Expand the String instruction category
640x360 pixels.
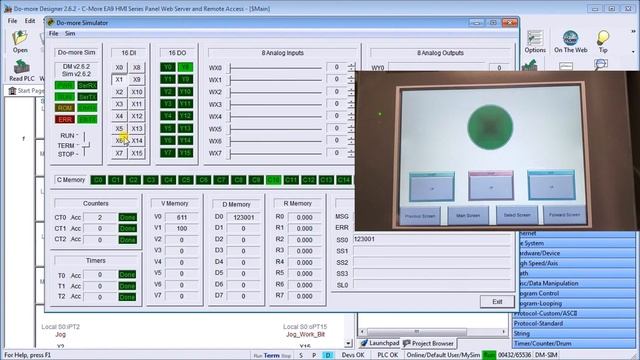(575, 333)
